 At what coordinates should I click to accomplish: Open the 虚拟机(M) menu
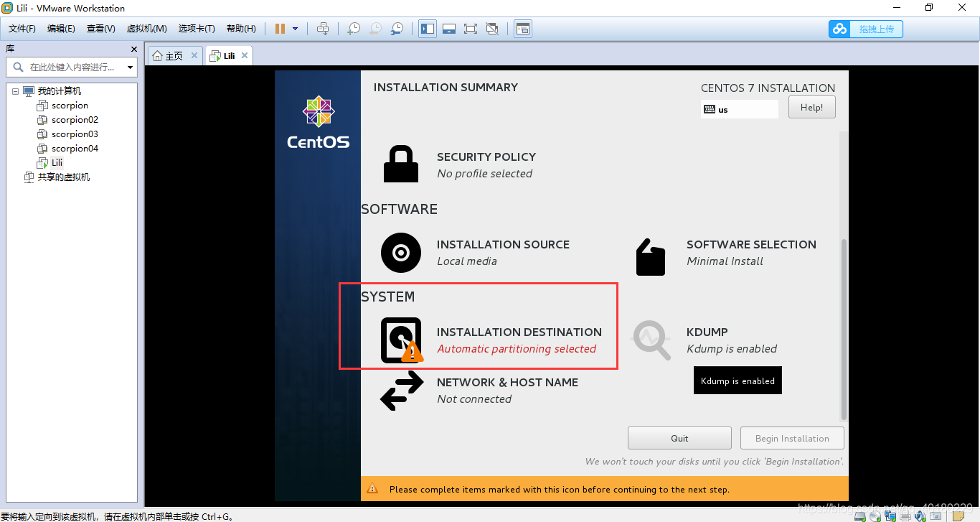coord(146,29)
